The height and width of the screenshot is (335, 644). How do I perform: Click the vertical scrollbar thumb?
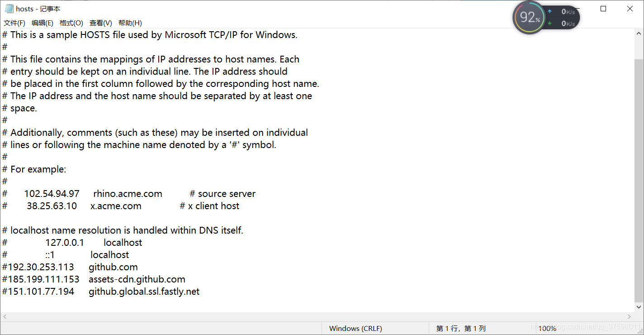(x=639, y=180)
